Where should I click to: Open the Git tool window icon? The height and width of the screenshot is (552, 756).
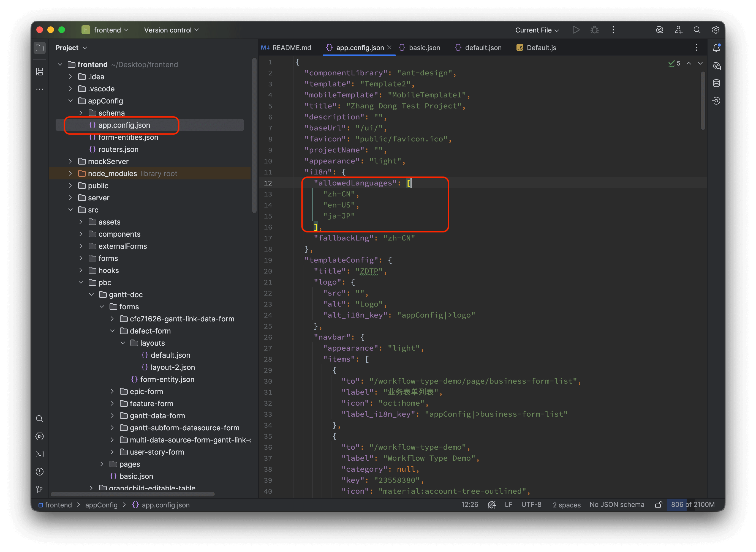coord(39,490)
